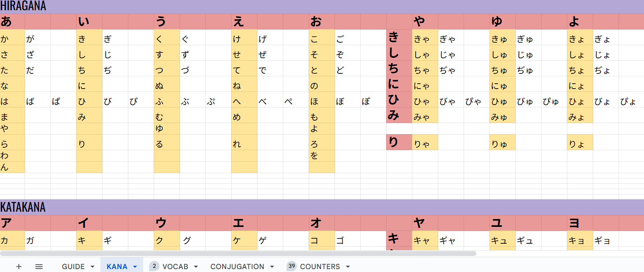Image resolution: width=644 pixels, height=272 pixels.
Task: Expand the CONJUGATION tab dropdown arrow
Action: pyautogui.click(x=272, y=267)
